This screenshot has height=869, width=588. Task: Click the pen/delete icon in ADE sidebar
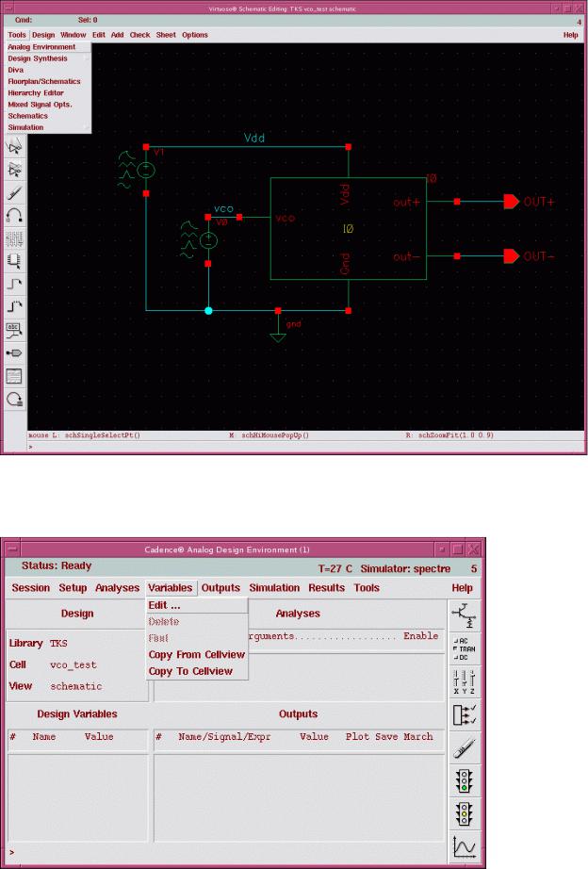click(464, 747)
